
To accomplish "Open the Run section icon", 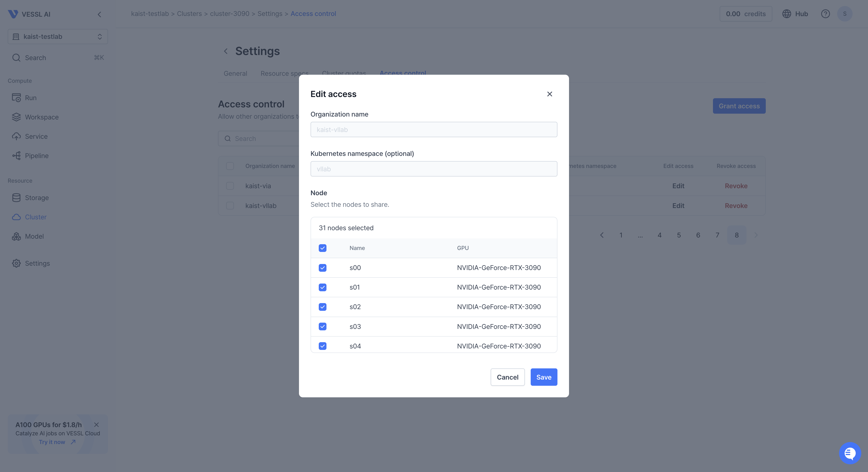I will coord(16,98).
